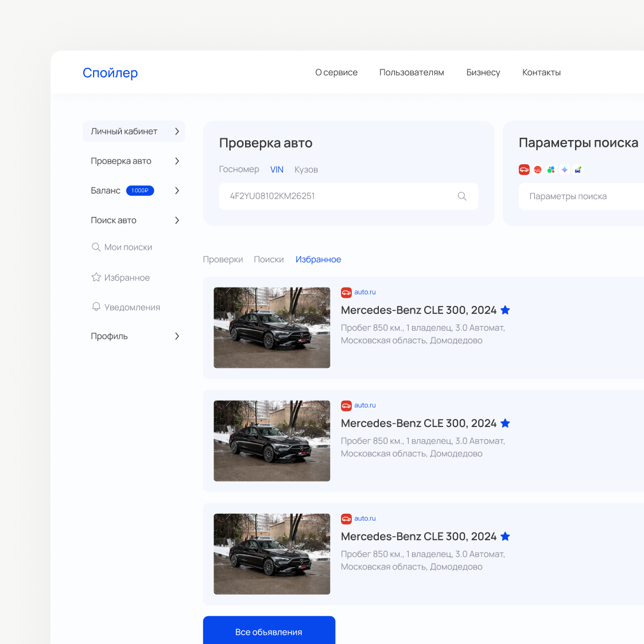
Task: Select the blue car with leaf source icon
Action: pos(578,170)
